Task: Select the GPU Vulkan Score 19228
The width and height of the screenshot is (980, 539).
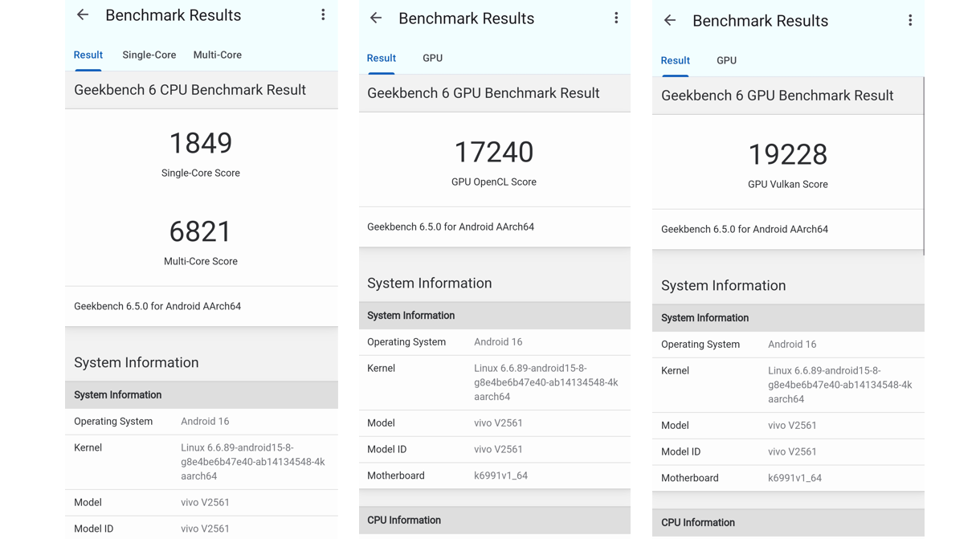Action: (787, 155)
